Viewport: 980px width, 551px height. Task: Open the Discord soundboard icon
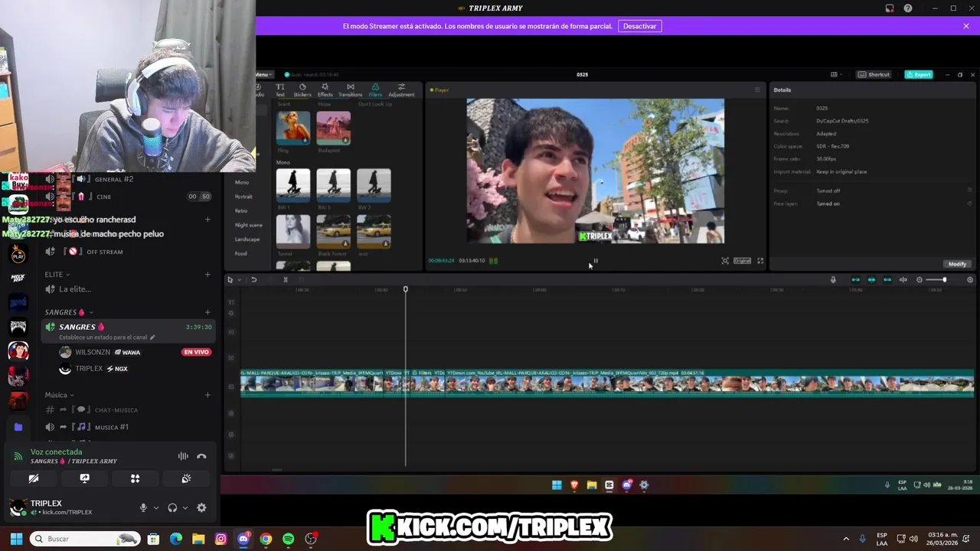[186, 478]
